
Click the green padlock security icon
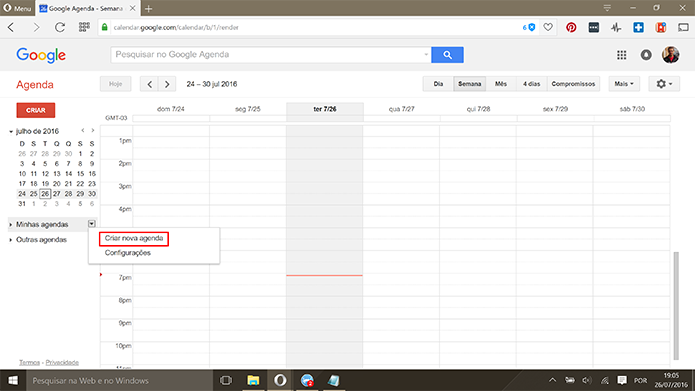[105, 27]
